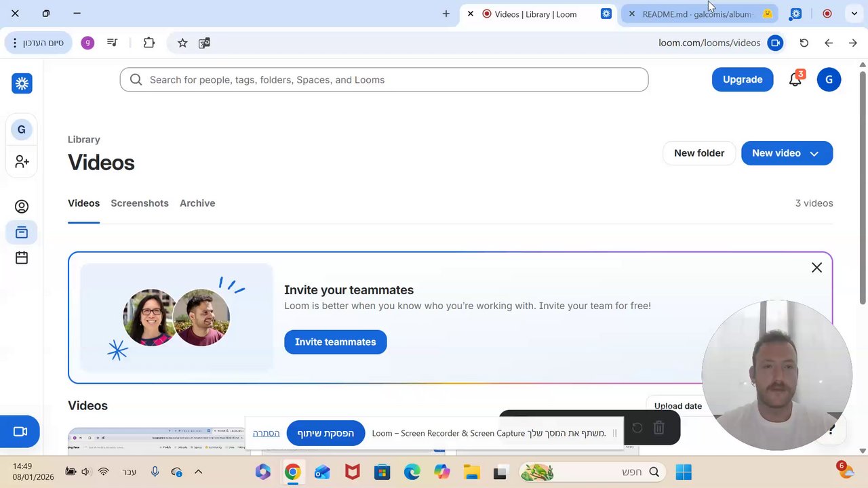Reload the page with the refresh icon
The width and height of the screenshot is (868, 488).
click(804, 43)
